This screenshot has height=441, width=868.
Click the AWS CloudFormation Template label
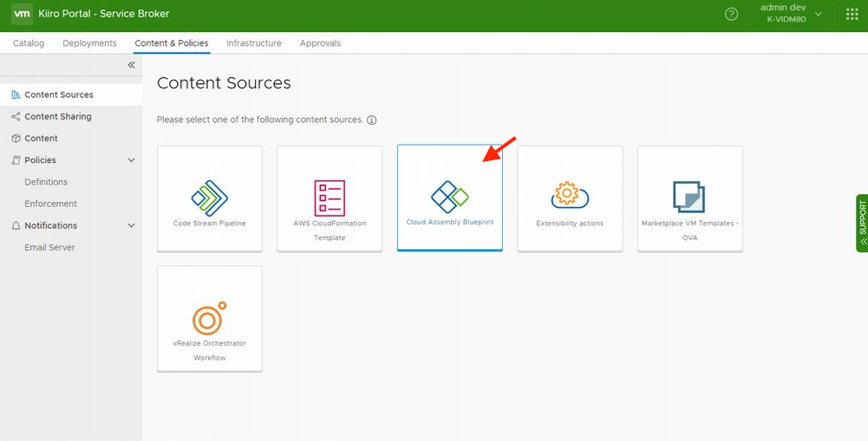[x=330, y=230]
